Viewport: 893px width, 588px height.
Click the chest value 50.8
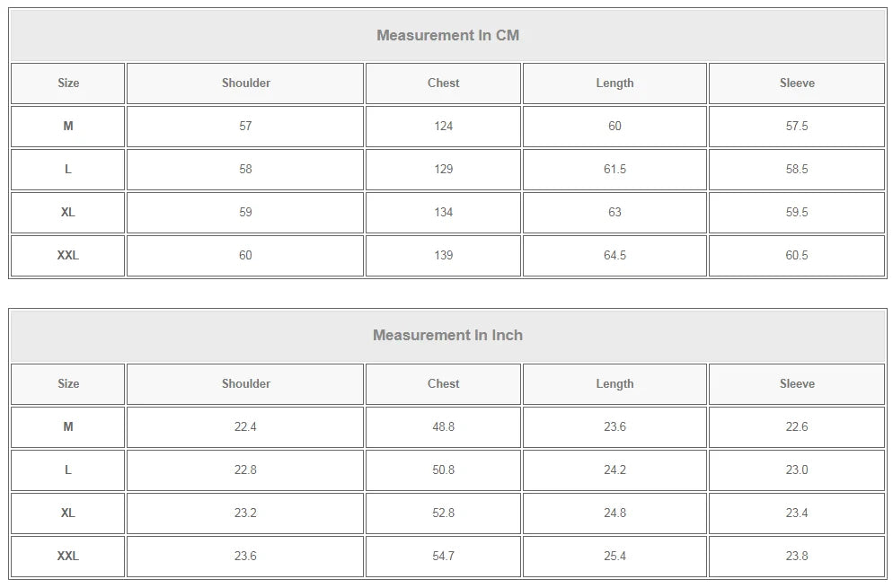click(443, 470)
